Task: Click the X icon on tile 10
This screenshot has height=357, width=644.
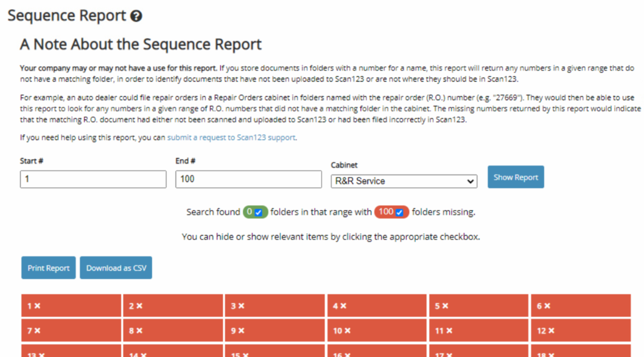Action: click(348, 331)
